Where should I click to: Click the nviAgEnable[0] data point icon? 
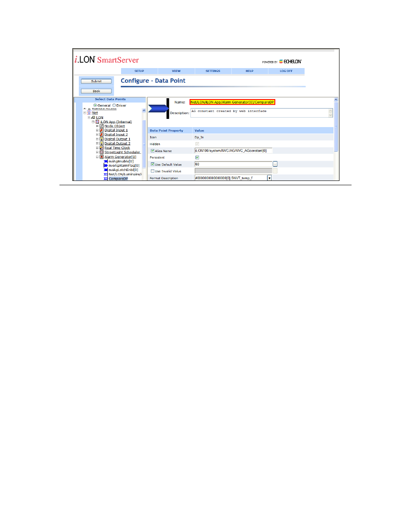coord(106,161)
